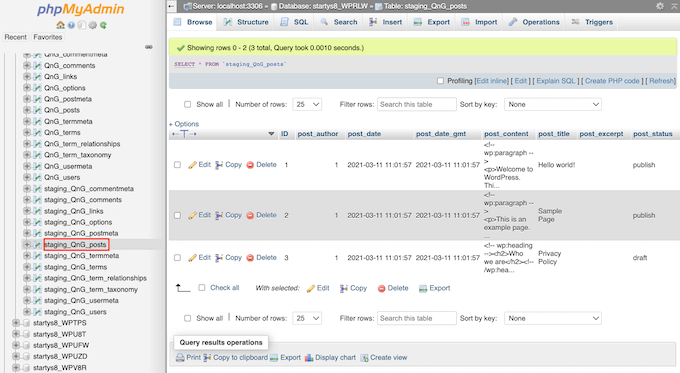Click full texts toggle arrows icon in header
The width and height of the screenshot is (680, 373).
(x=184, y=134)
